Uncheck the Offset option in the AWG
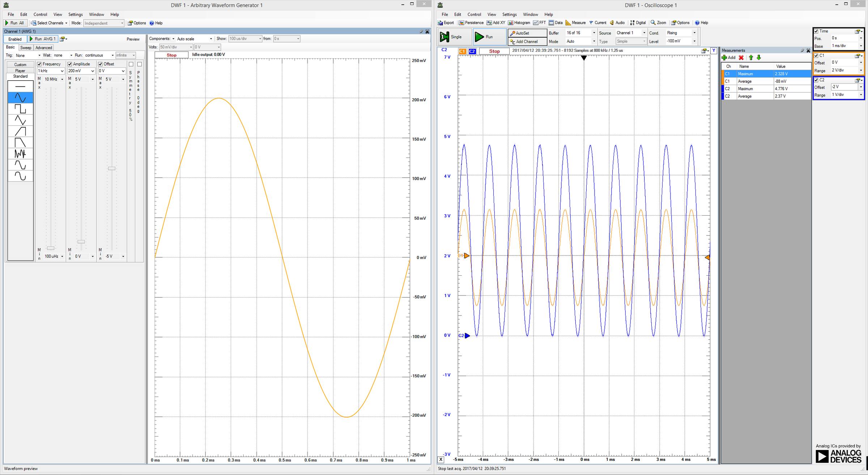Image resolution: width=868 pixels, height=475 pixels. pos(100,64)
